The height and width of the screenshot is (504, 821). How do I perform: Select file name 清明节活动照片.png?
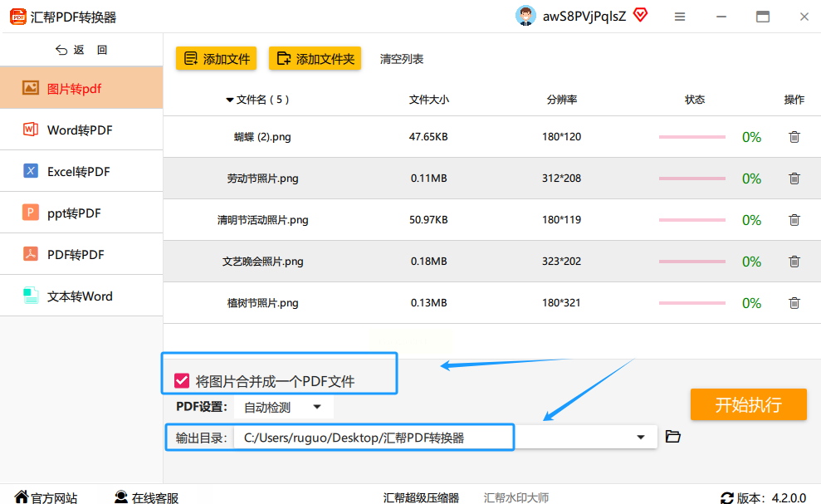[262, 219]
